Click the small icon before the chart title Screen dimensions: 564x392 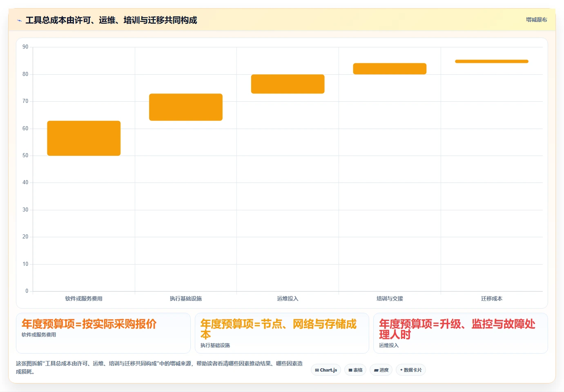click(x=19, y=20)
